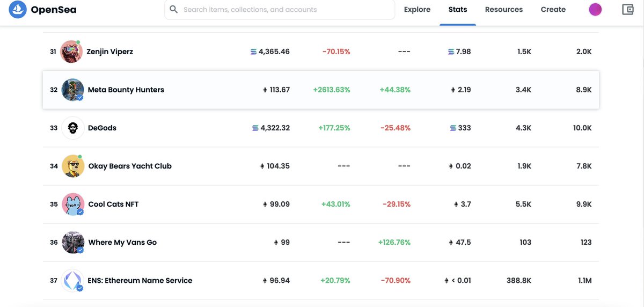The image size is (644, 307).
Task: Click the +177.25% change value
Action: (334, 128)
